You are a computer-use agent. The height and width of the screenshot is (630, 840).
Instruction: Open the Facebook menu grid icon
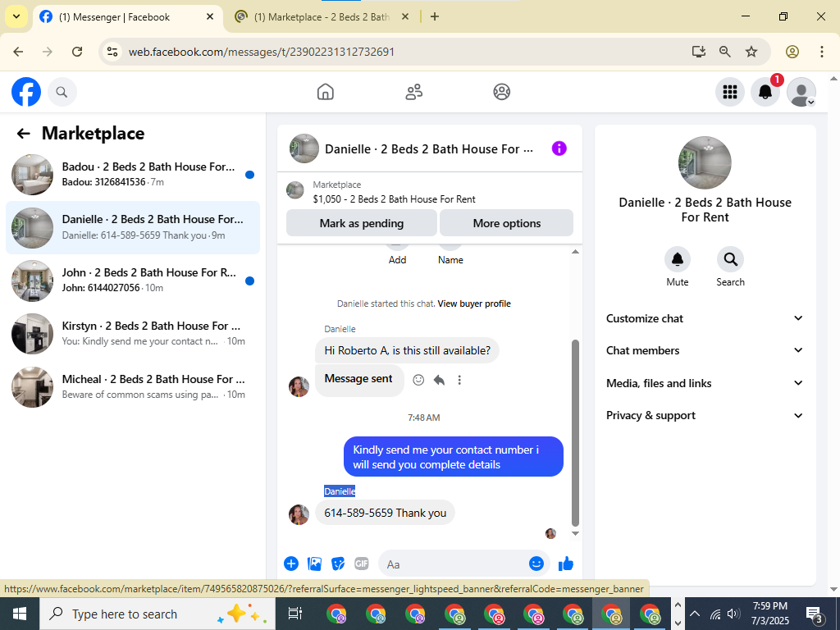(x=729, y=92)
